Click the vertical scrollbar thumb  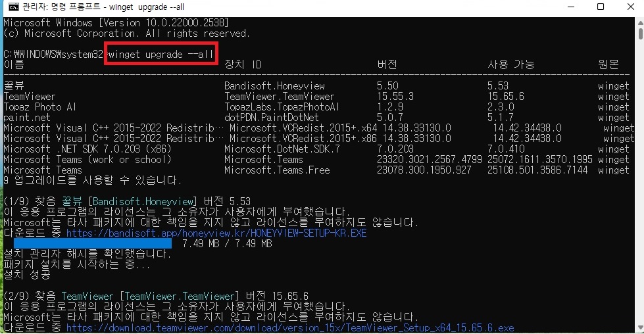[x=640, y=32]
